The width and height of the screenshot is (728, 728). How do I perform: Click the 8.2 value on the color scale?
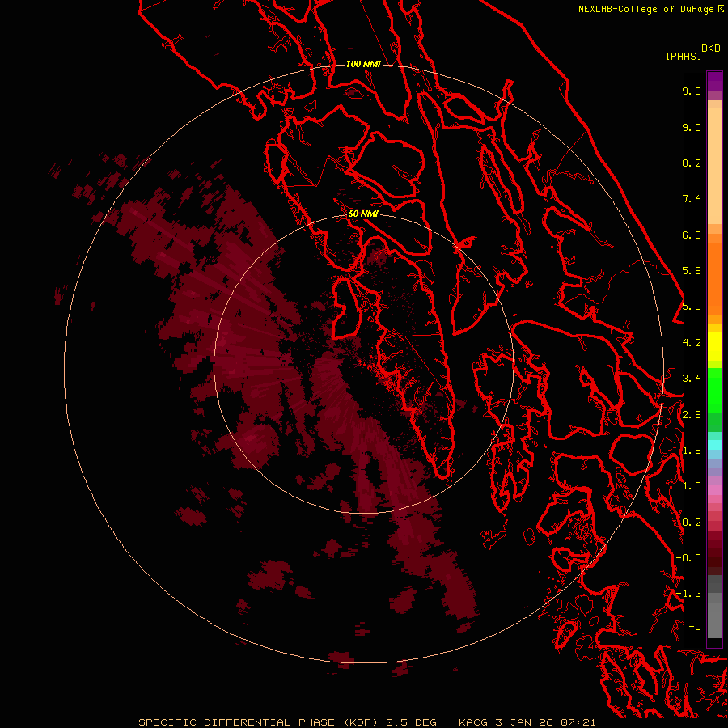692,163
